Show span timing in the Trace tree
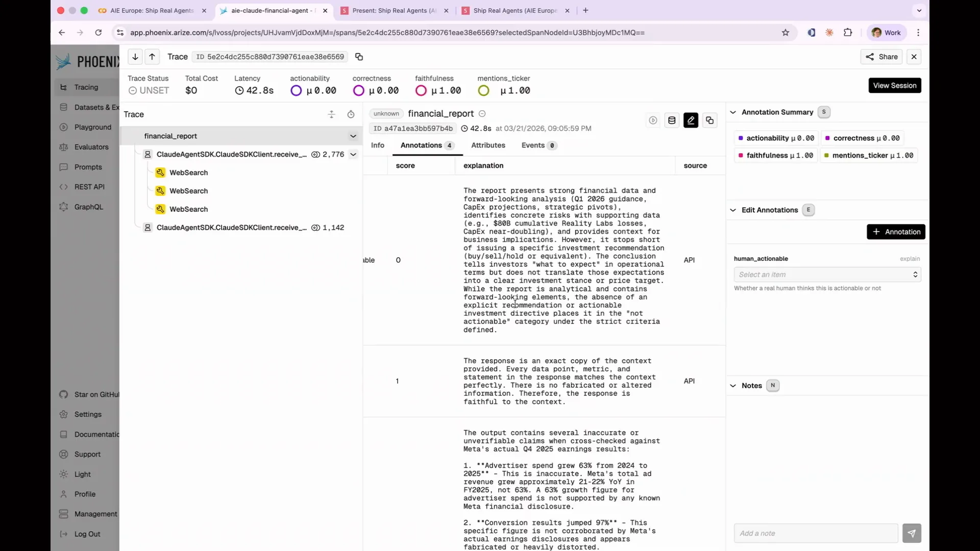980x551 pixels. click(x=351, y=114)
